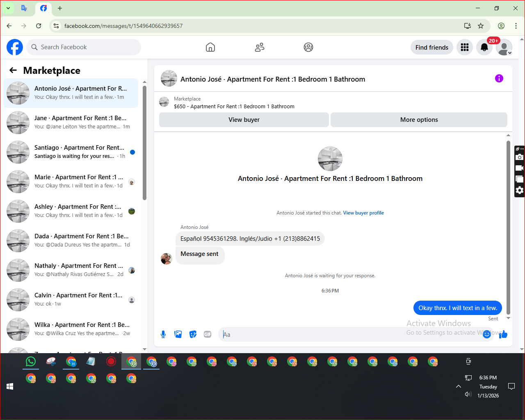
Task: Open the View buyer profile link
Action: (x=363, y=213)
